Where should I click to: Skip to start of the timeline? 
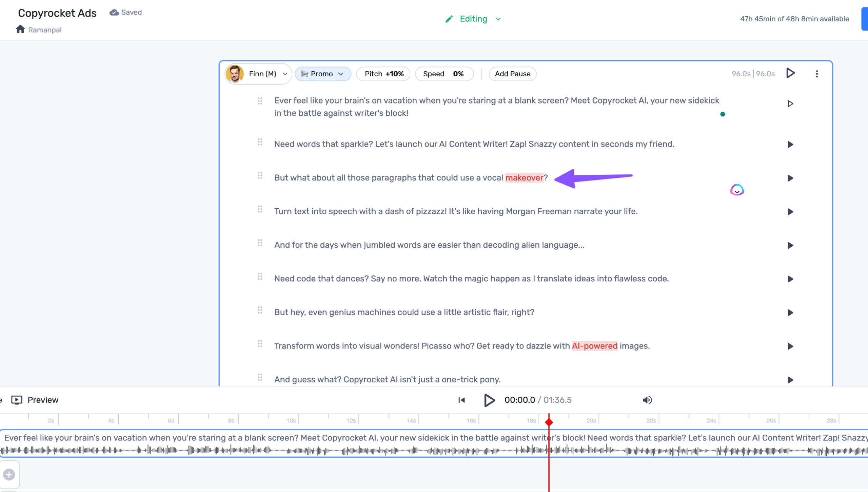click(461, 400)
